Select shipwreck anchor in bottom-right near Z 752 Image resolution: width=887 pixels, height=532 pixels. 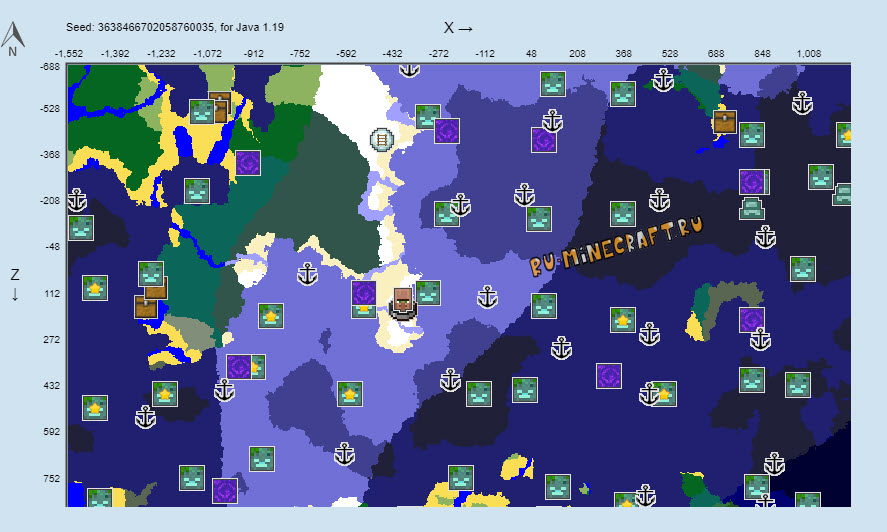pyautogui.click(x=774, y=464)
